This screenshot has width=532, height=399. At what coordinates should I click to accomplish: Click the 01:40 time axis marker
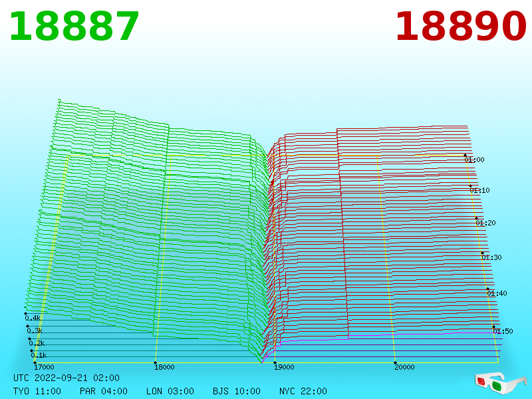point(497,293)
